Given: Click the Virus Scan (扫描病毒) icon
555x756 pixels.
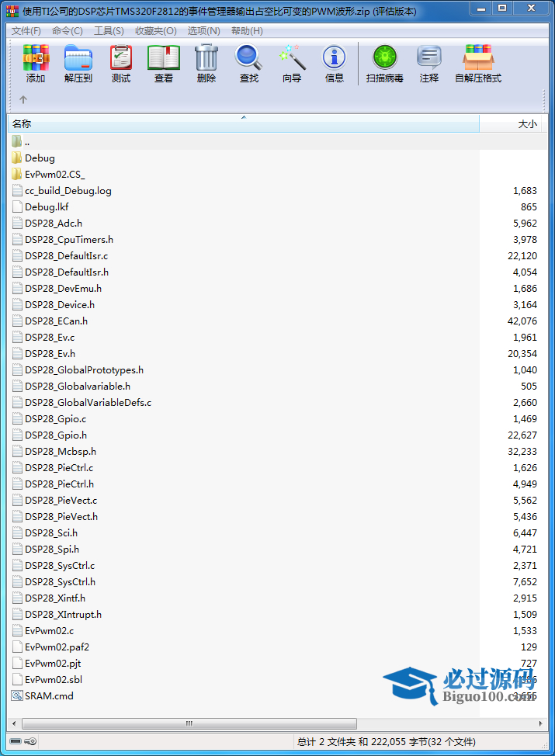Looking at the screenshot, I should coord(384,58).
